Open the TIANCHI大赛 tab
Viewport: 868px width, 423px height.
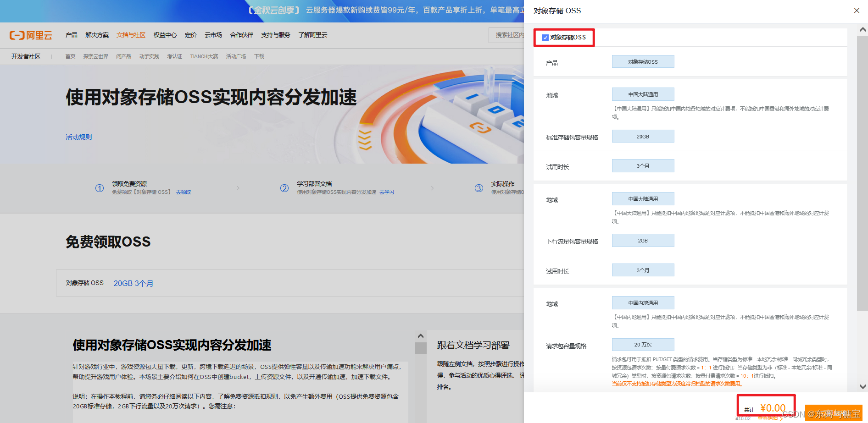pos(204,56)
